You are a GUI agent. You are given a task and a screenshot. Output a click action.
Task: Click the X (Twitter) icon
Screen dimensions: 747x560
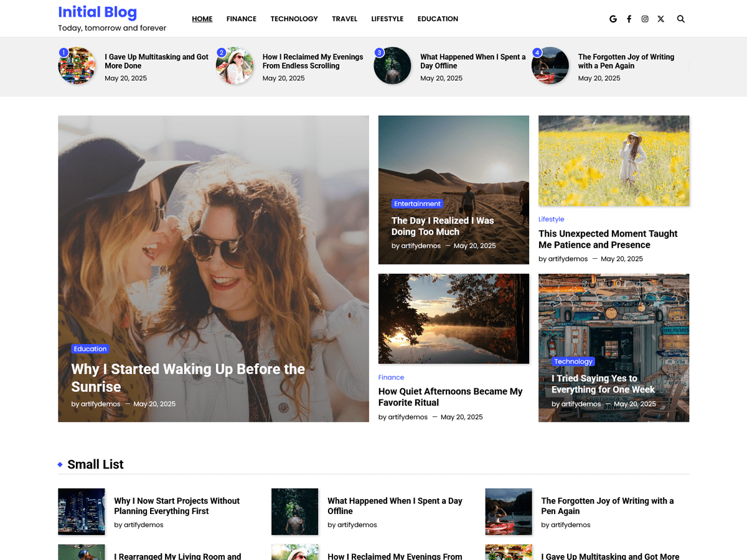[660, 19]
